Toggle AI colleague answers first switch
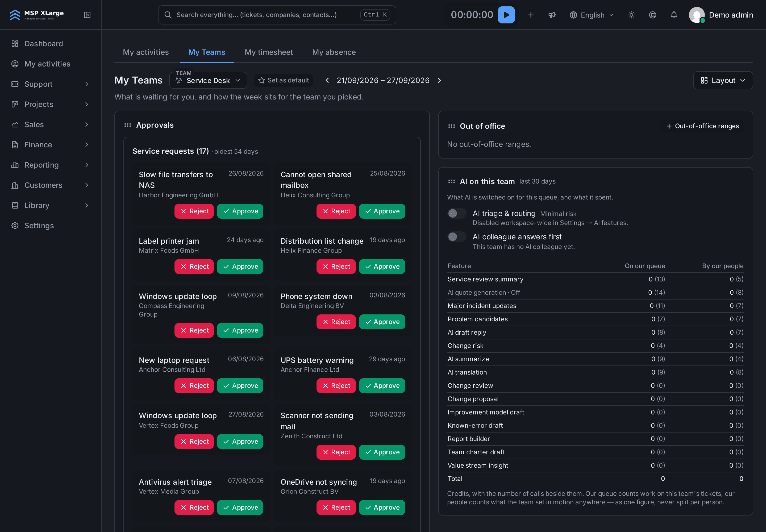The width and height of the screenshot is (766, 532). pyautogui.click(x=456, y=237)
